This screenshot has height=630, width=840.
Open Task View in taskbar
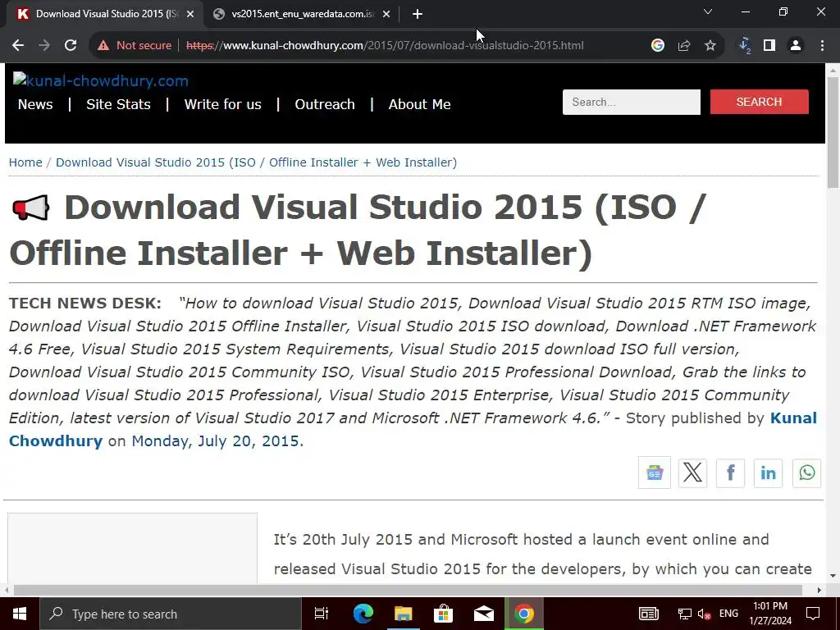pos(322,614)
